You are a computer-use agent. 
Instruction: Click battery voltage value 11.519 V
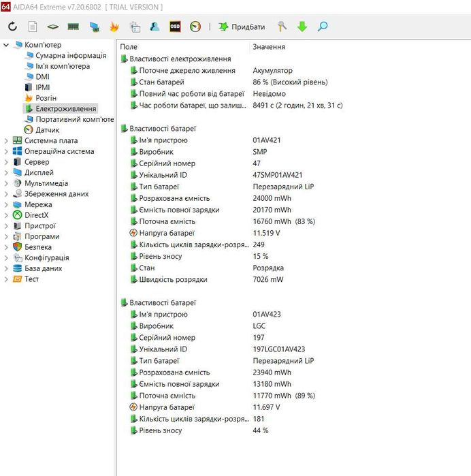tap(266, 233)
